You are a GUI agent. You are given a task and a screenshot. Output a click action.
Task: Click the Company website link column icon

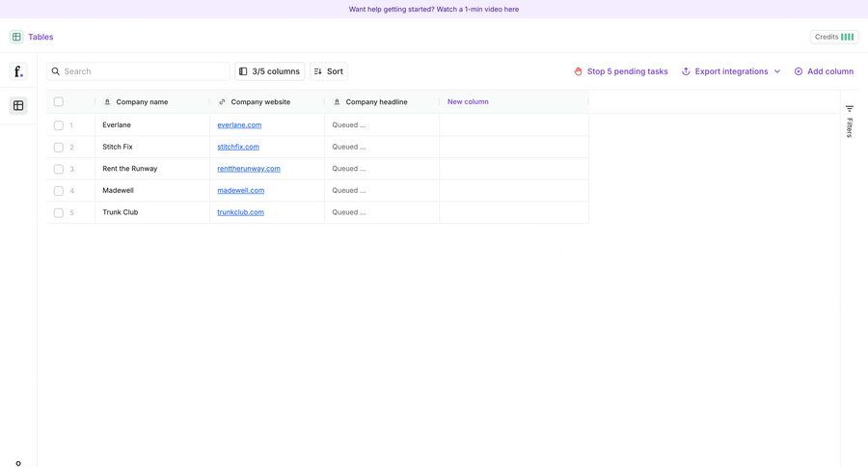[x=222, y=102]
